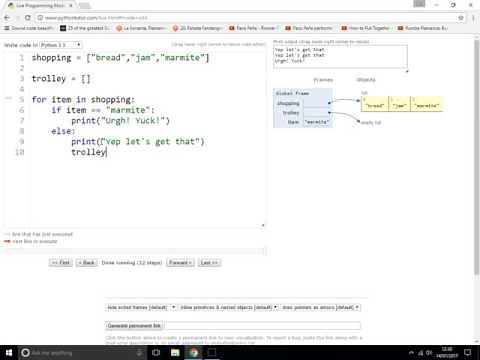Click the 'Forward >' step button
The height and width of the screenshot is (360, 480).
[180, 263]
